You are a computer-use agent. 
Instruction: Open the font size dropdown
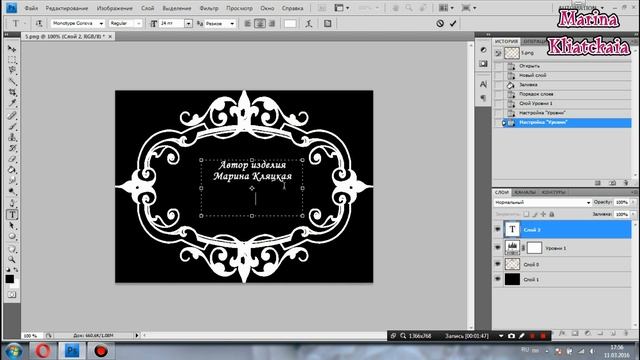[188, 24]
